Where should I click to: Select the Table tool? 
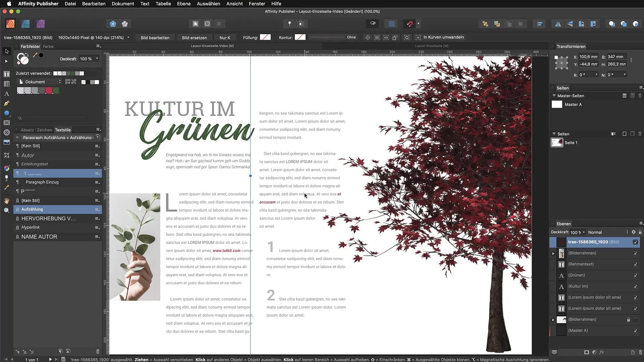[6, 84]
